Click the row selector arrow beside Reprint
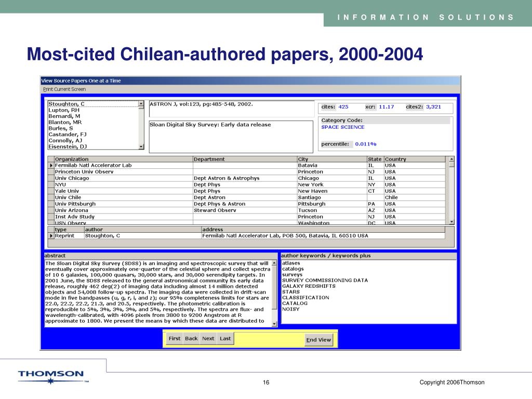532x399 pixels. 51,236
